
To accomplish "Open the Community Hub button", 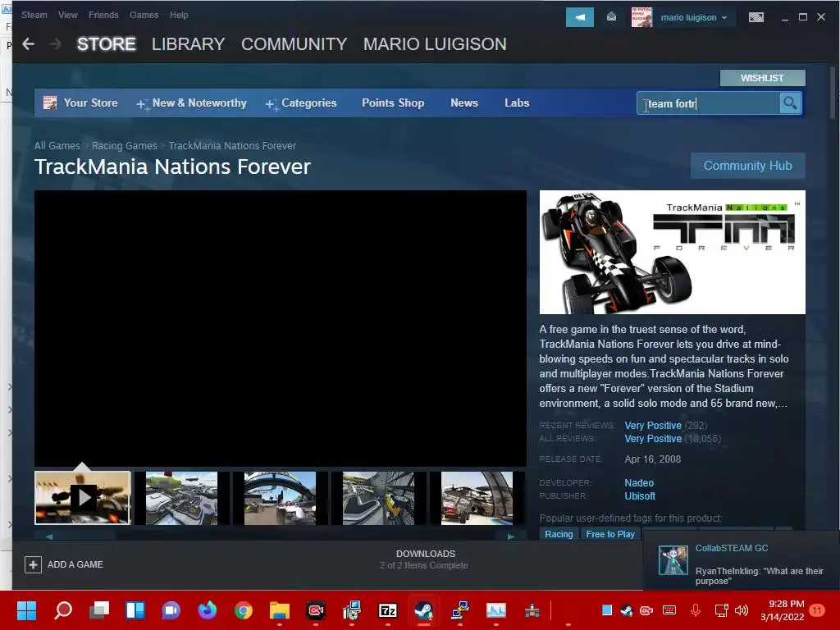I will (748, 166).
